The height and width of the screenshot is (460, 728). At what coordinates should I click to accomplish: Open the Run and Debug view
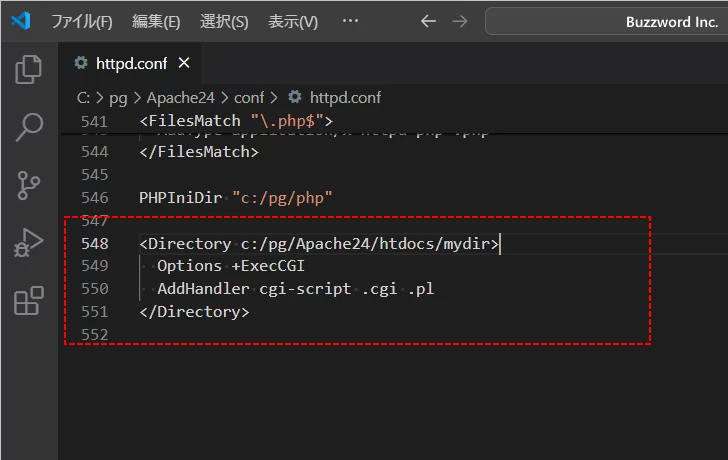coord(29,243)
